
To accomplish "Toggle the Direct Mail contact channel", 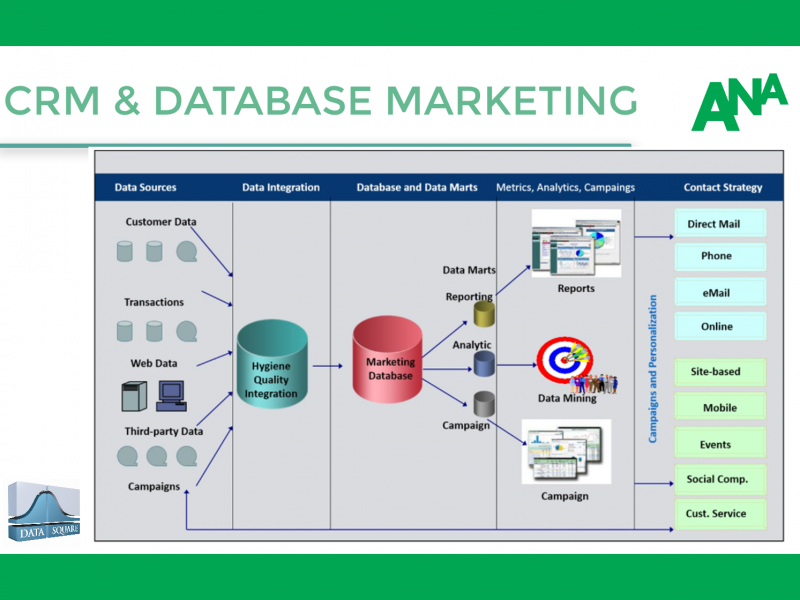I will (x=720, y=223).
